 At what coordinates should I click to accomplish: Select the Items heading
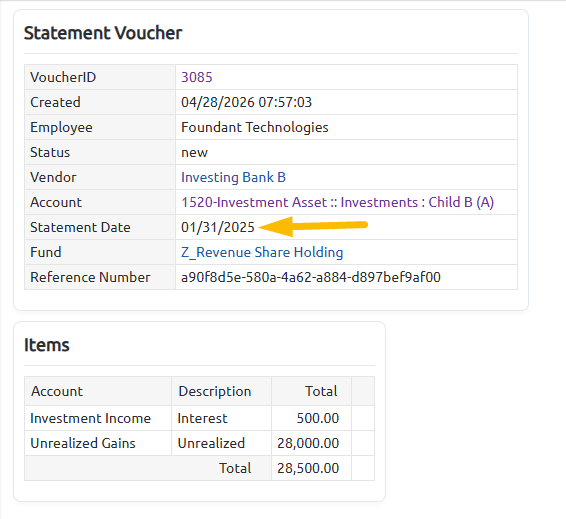47,345
